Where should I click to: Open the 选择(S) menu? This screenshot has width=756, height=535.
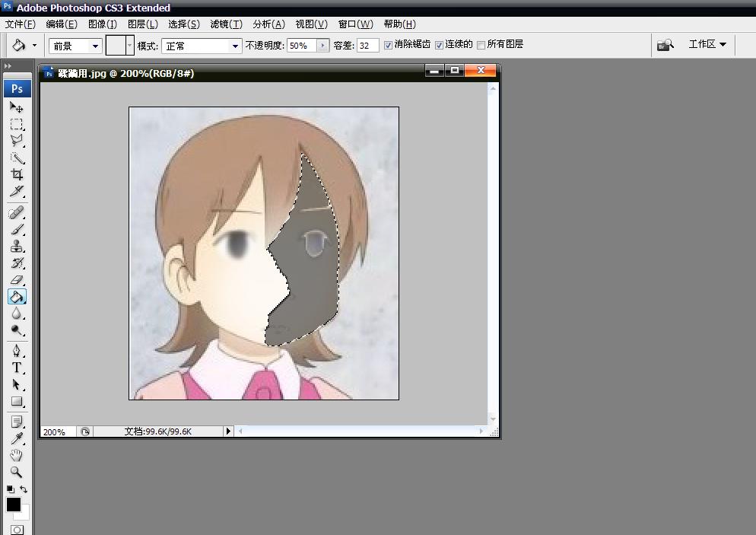pyautogui.click(x=184, y=24)
